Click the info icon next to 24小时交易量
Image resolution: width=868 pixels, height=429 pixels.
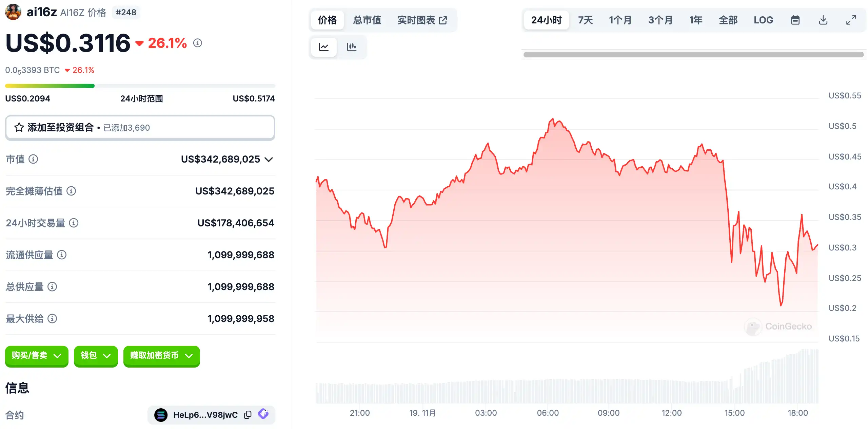point(74,223)
